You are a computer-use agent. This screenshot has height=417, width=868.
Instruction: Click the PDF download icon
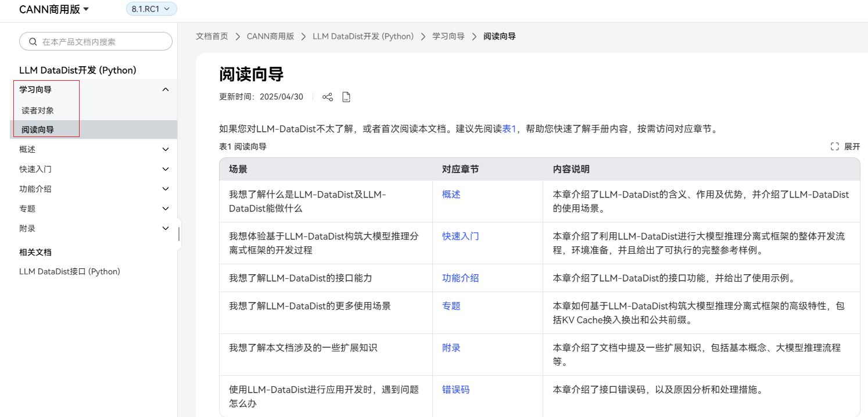[x=346, y=97]
